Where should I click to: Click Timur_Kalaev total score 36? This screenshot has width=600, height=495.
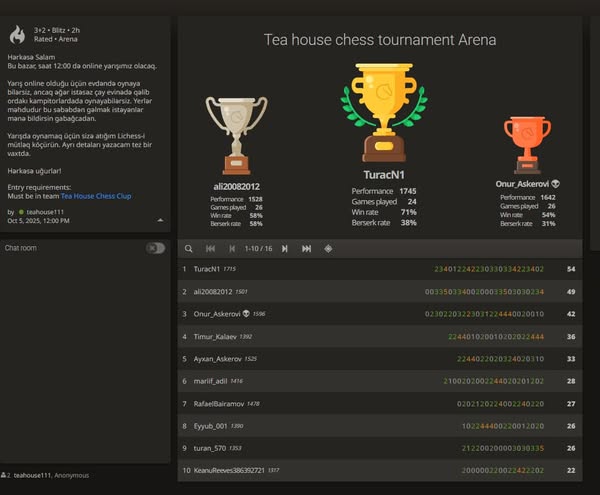point(571,337)
